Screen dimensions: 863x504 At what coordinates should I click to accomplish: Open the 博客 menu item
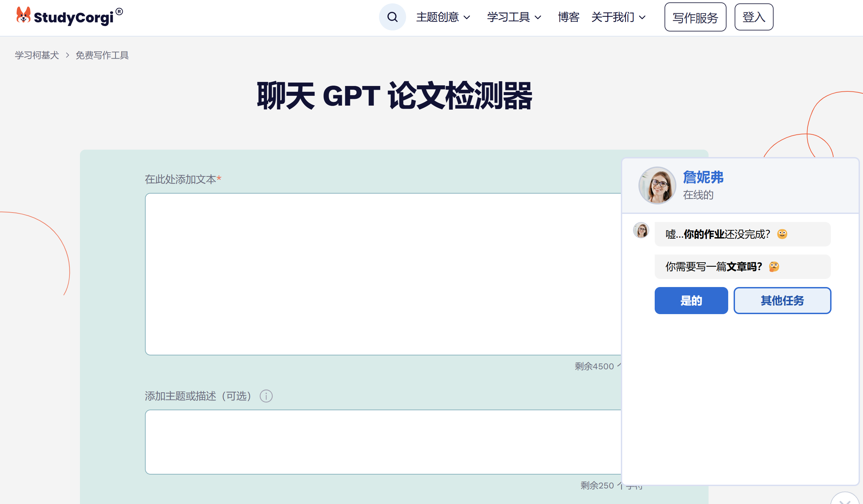[x=568, y=17]
